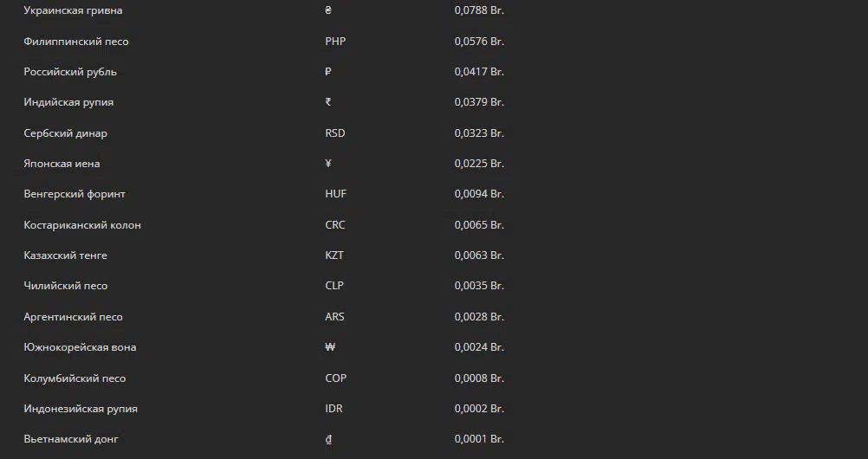Select the RSD currency code
This screenshot has height=459, width=868.
[x=335, y=133]
